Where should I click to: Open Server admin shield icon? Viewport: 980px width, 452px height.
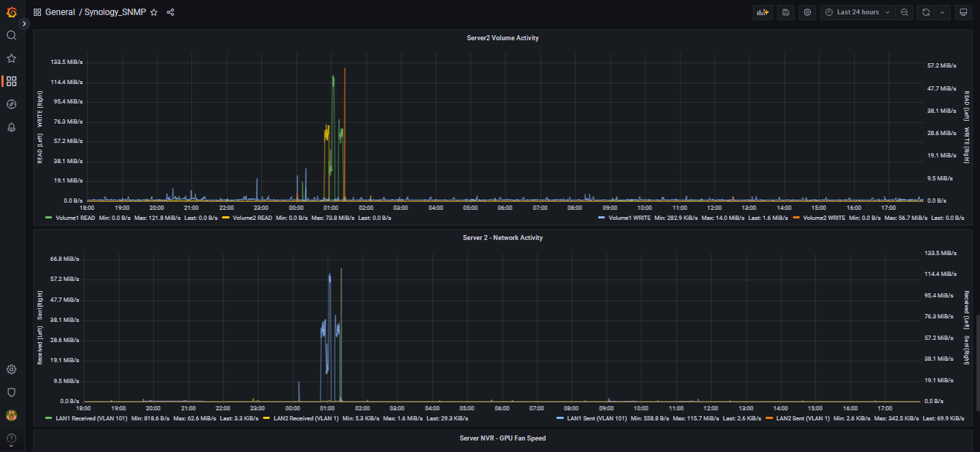12,392
